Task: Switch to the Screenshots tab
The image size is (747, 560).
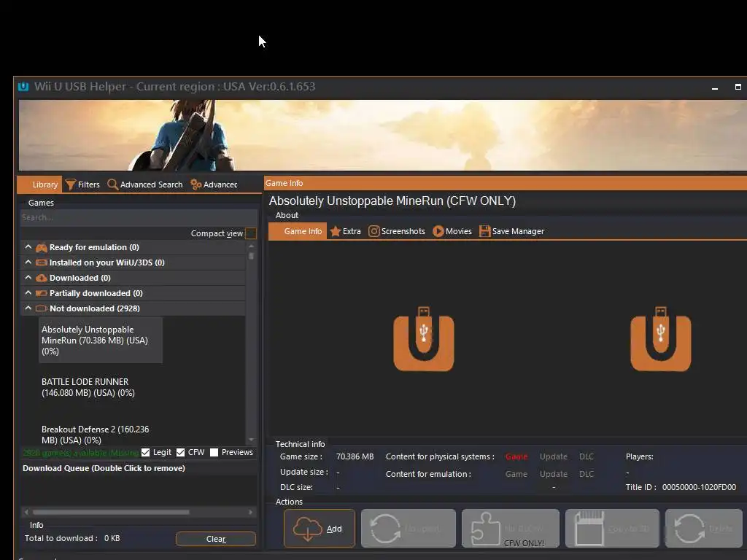Action: click(x=397, y=231)
